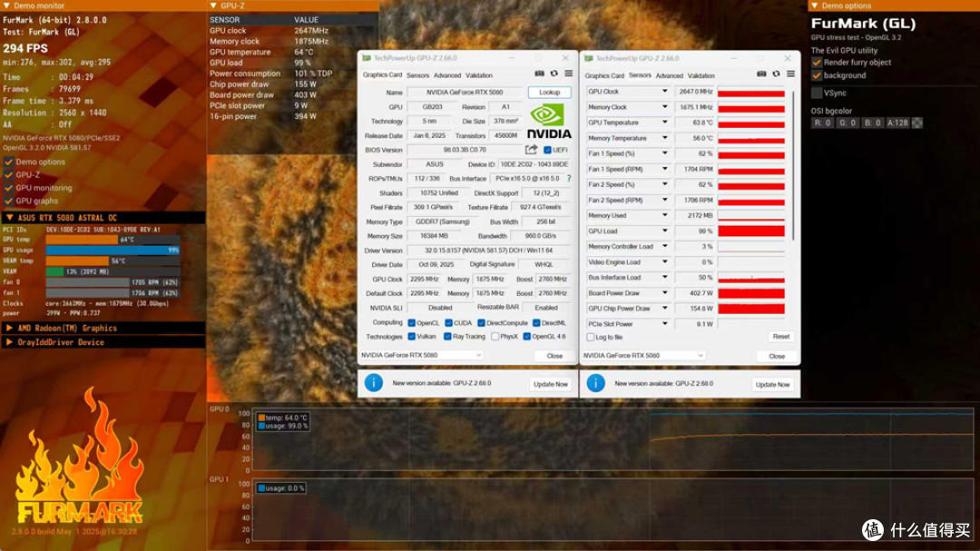Click GPU-Z app icon in Sensors window title
Image resolution: width=980 pixels, height=551 pixels.
[x=588, y=58]
